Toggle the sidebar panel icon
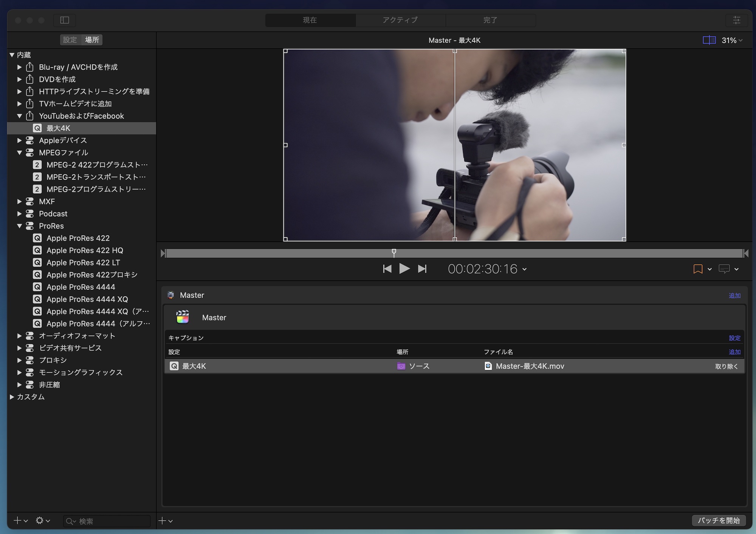Screen dimensions: 756x534 click(x=65, y=20)
